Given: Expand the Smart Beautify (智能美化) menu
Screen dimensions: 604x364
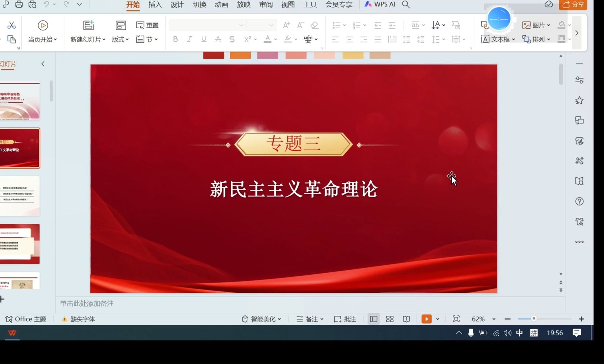Looking at the screenshot, I should click(x=261, y=319).
